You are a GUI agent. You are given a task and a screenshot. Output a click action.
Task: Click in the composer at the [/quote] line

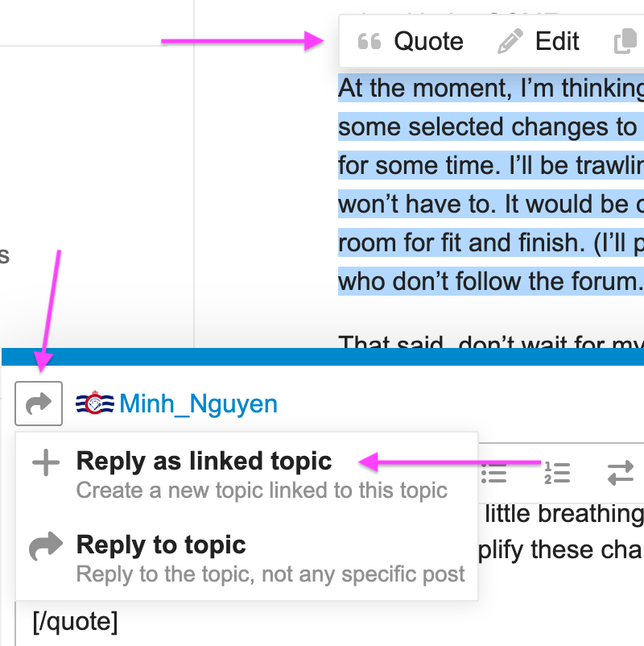[x=75, y=622]
